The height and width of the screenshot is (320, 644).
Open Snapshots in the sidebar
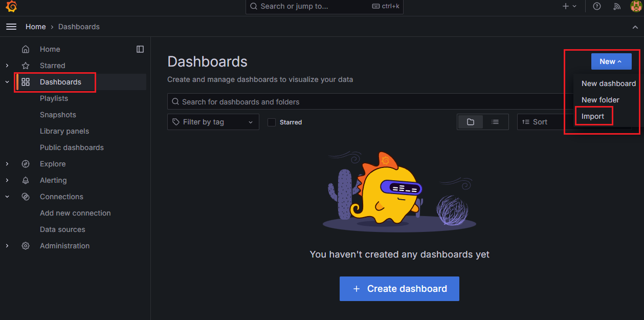(58, 115)
